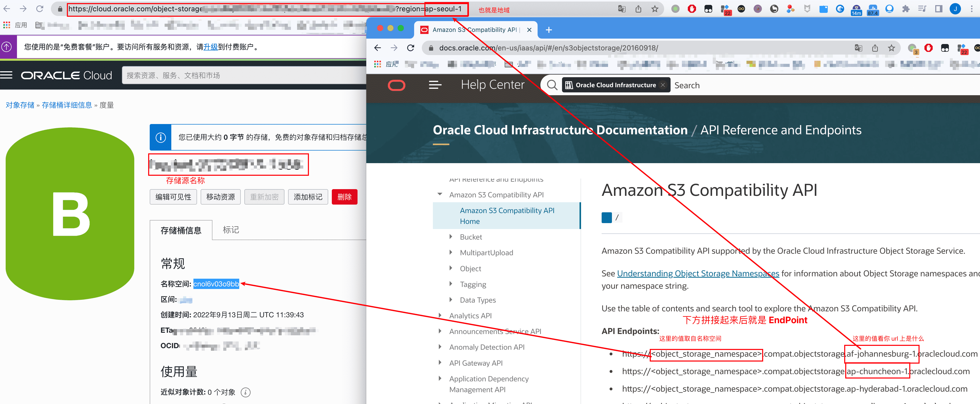Open the Oracle Cloud hamburger navigation menu
Image resolution: width=980 pixels, height=404 pixels.
(x=6, y=75)
